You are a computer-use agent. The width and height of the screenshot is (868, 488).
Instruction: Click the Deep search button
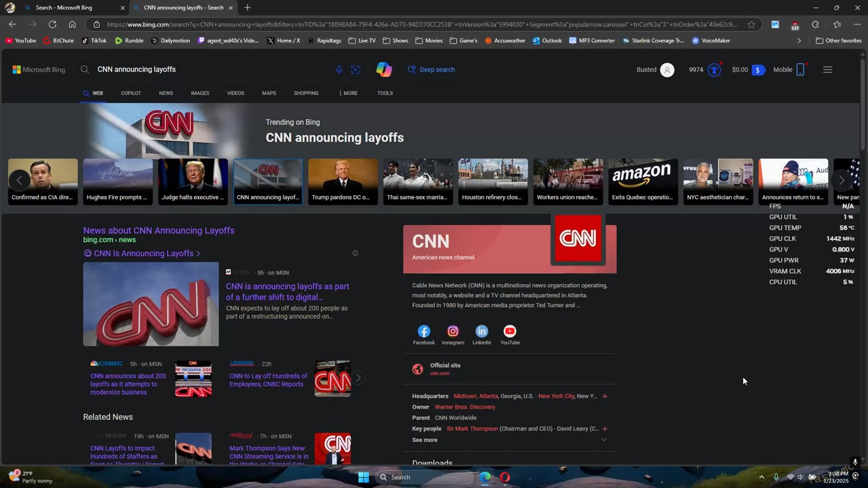tap(431, 69)
